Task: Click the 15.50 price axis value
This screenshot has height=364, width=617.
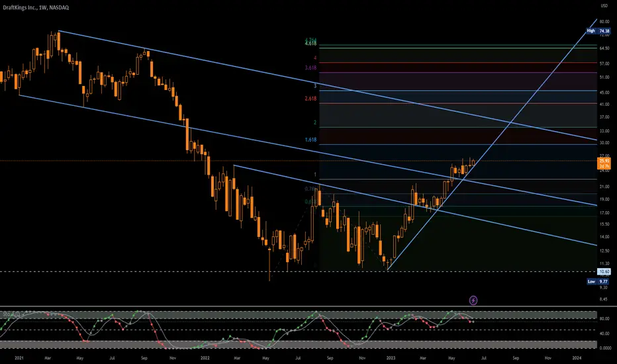Action: tap(604, 224)
